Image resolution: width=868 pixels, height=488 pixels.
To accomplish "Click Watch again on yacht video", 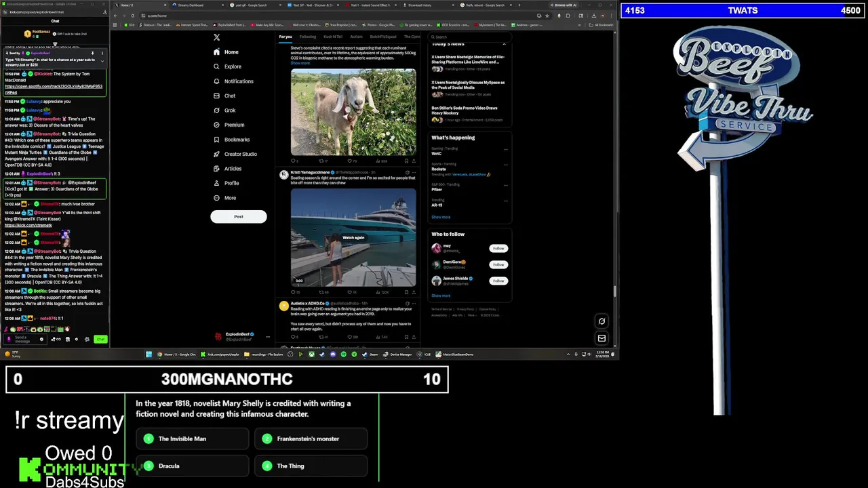I will click(x=353, y=237).
